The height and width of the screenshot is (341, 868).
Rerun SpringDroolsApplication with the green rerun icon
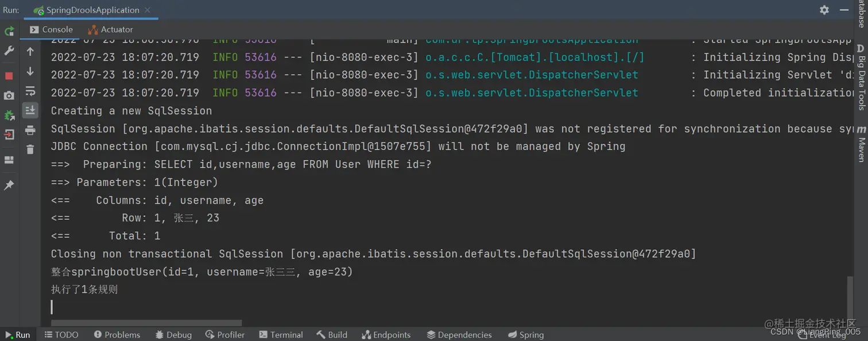pyautogui.click(x=9, y=31)
